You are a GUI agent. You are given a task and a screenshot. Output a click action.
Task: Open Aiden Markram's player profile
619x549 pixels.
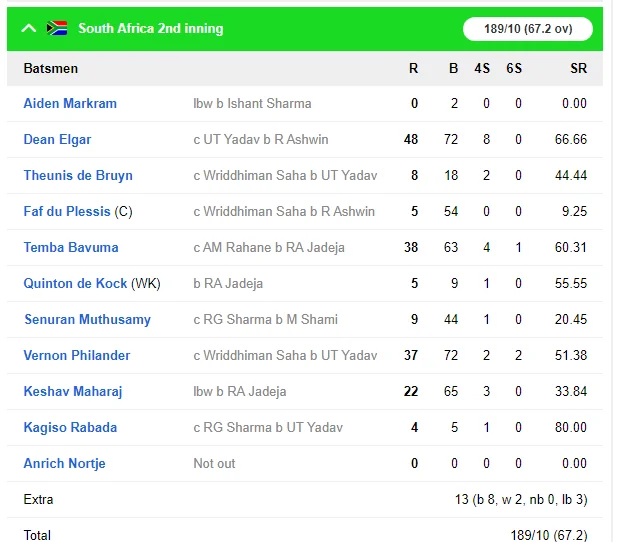point(70,103)
